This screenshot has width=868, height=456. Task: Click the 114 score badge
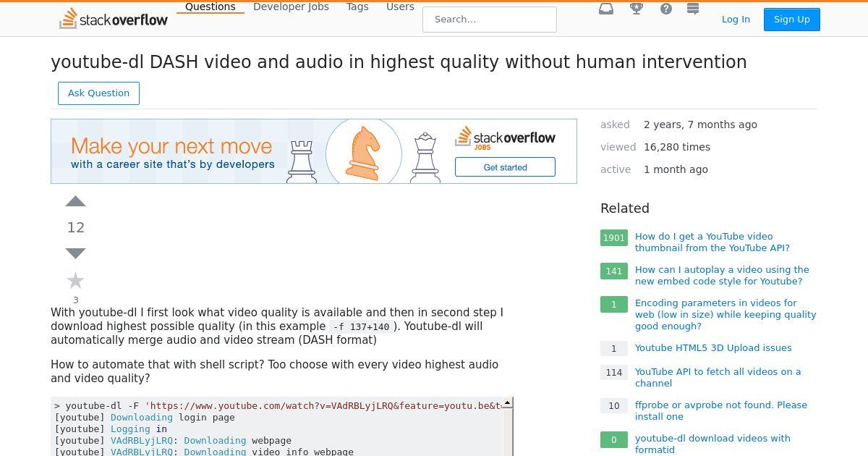coord(614,373)
